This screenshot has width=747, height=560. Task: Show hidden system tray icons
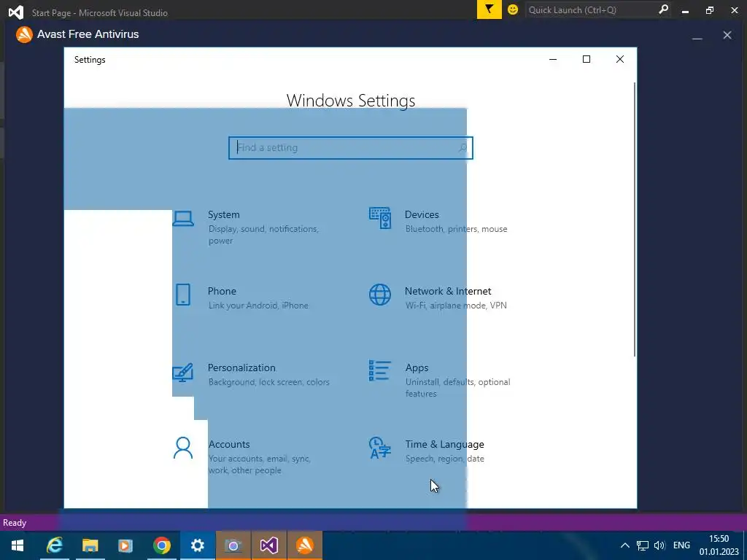pos(625,545)
